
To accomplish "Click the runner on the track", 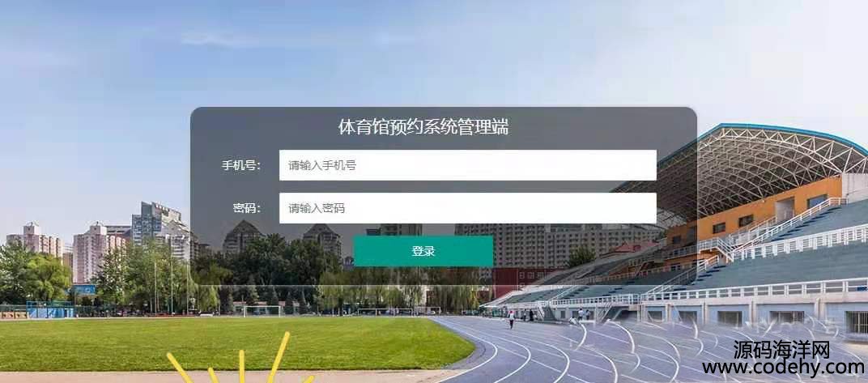I will tap(511, 319).
